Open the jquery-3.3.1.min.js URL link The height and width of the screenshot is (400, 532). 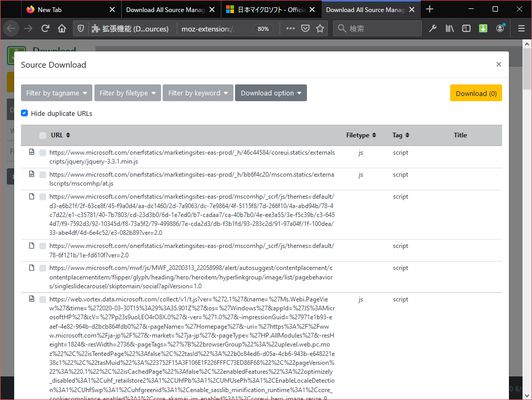pos(192,157)
